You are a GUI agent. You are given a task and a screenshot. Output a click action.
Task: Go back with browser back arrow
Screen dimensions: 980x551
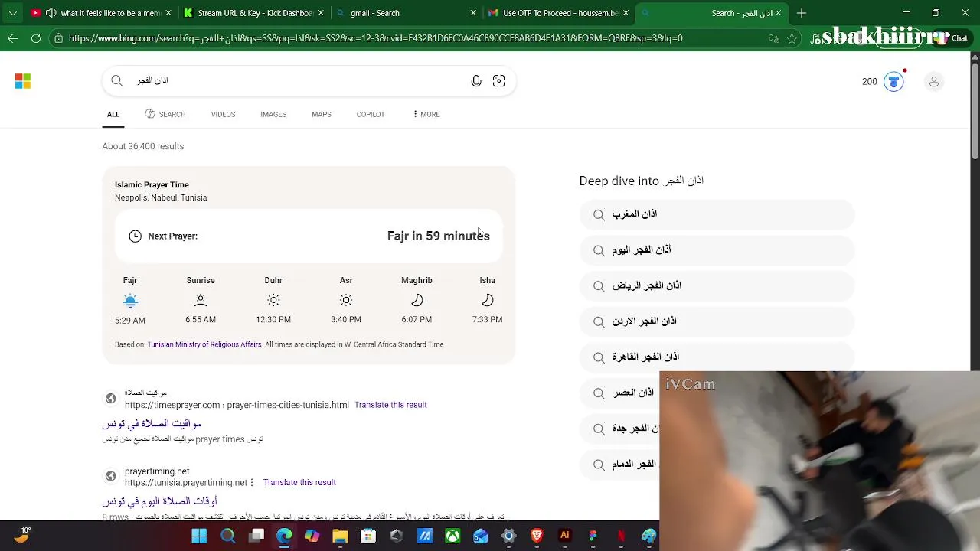tap(13, 38)
